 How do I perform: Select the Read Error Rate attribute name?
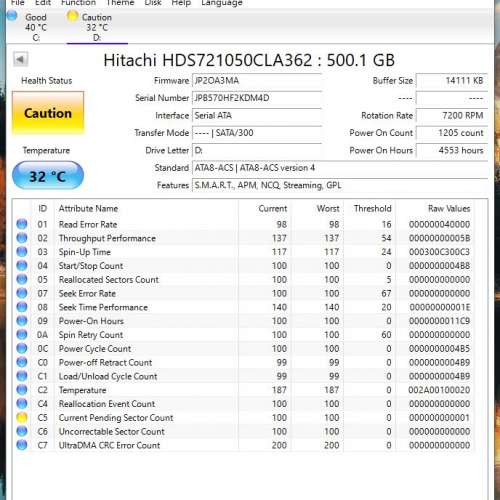click(88, 224)
